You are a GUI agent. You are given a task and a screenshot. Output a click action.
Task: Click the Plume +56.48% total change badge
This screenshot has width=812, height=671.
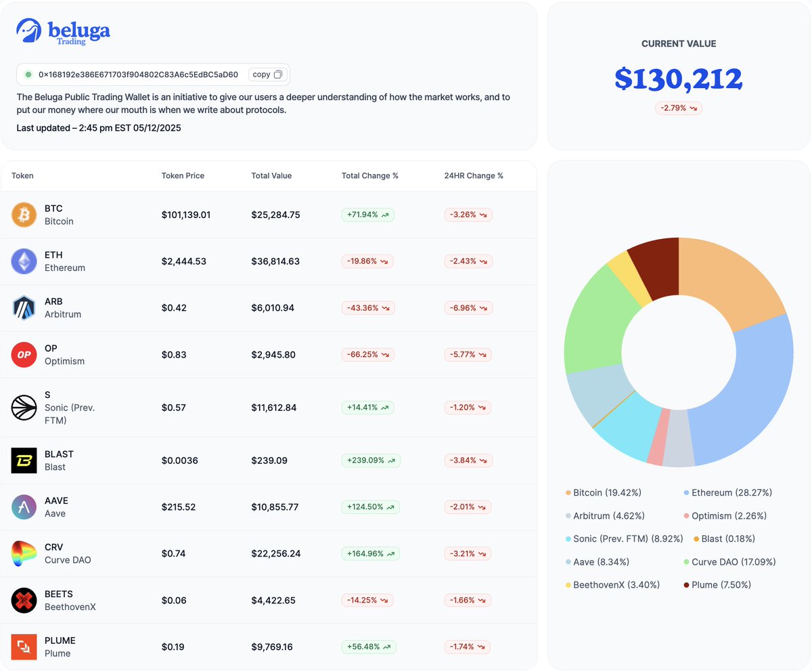tap(369, 647)
